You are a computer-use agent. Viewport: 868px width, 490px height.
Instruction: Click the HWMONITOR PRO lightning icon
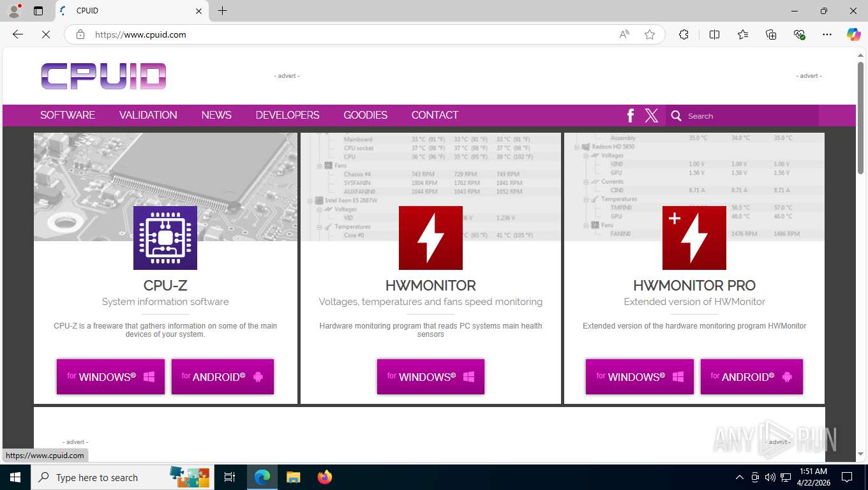coord(694,238)
